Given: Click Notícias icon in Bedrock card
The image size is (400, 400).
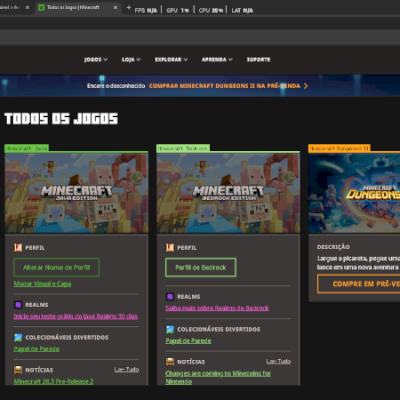Looking at the screenshot, I should [170, 362].
